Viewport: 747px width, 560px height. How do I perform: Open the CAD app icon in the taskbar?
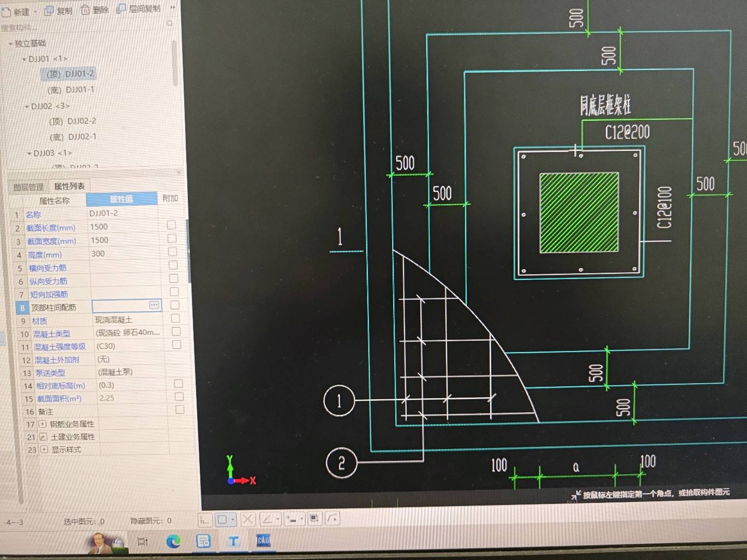263,540
